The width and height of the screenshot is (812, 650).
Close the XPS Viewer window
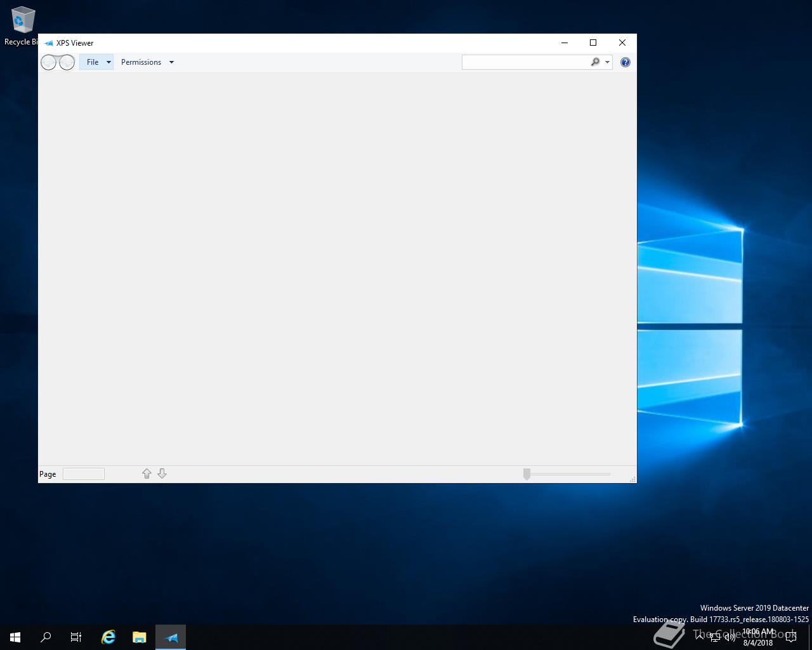coord(622,43)
